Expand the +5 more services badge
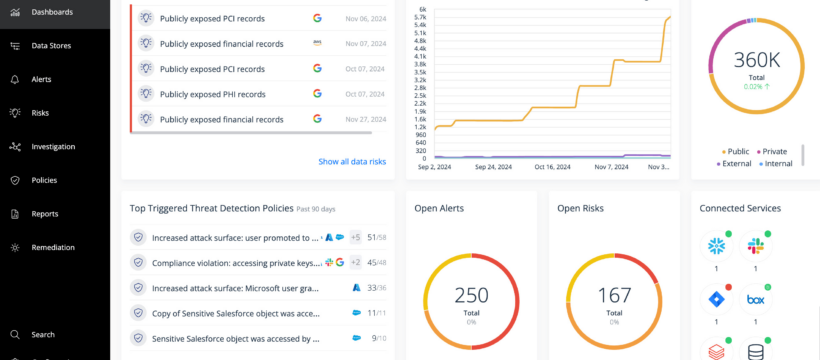 point(356,238)
